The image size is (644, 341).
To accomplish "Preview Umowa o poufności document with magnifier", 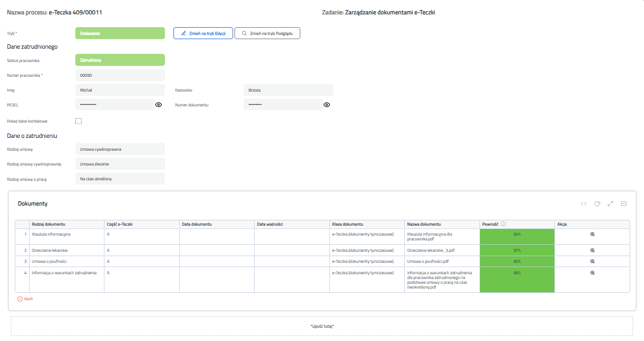I will tap(593, 261).
